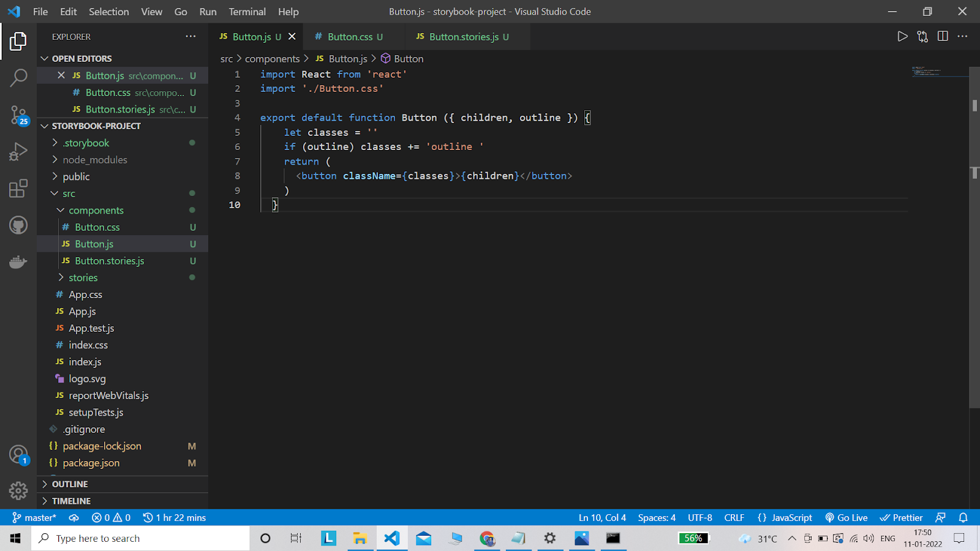Open notifications bell in status bar
This screenshot has width=980, height=551.
click(x=963, y=518)
